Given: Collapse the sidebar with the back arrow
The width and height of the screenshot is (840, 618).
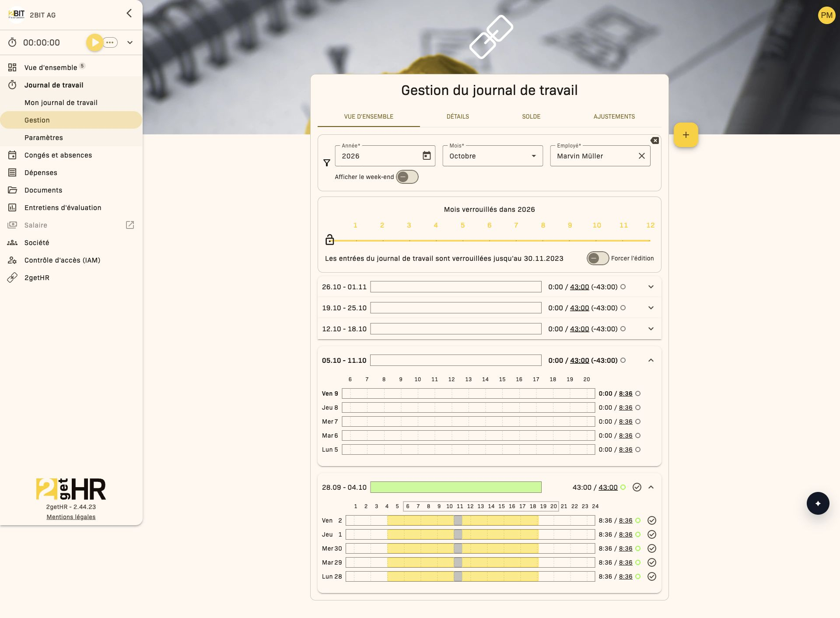Looking at the screenshot, I should [x=129, y=13].
